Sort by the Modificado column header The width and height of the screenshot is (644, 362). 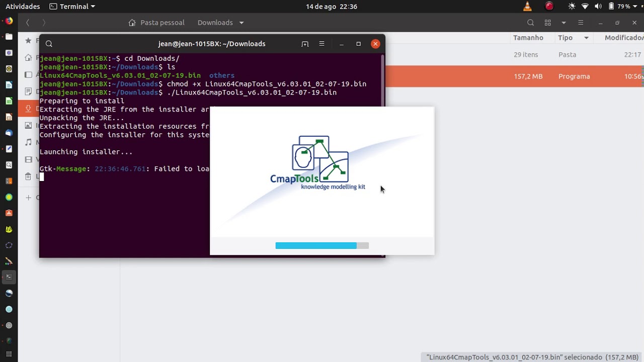point(624,38)
